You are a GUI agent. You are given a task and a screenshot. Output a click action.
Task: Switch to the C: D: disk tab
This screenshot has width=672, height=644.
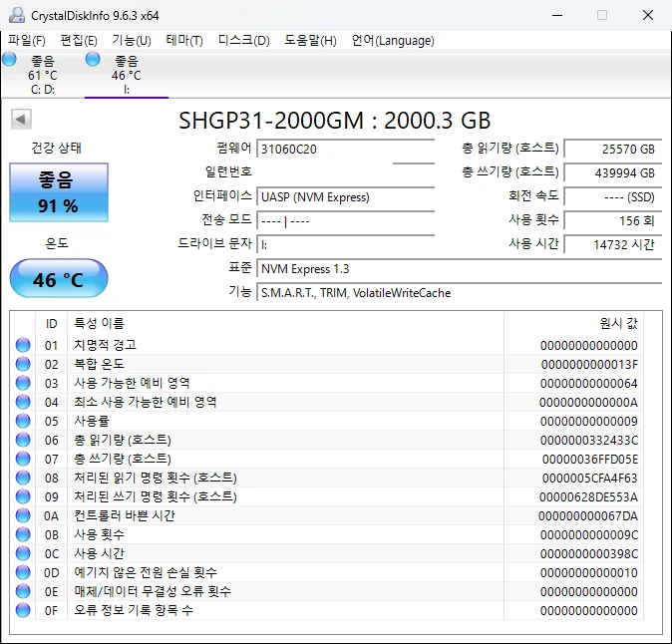point(43,74)
